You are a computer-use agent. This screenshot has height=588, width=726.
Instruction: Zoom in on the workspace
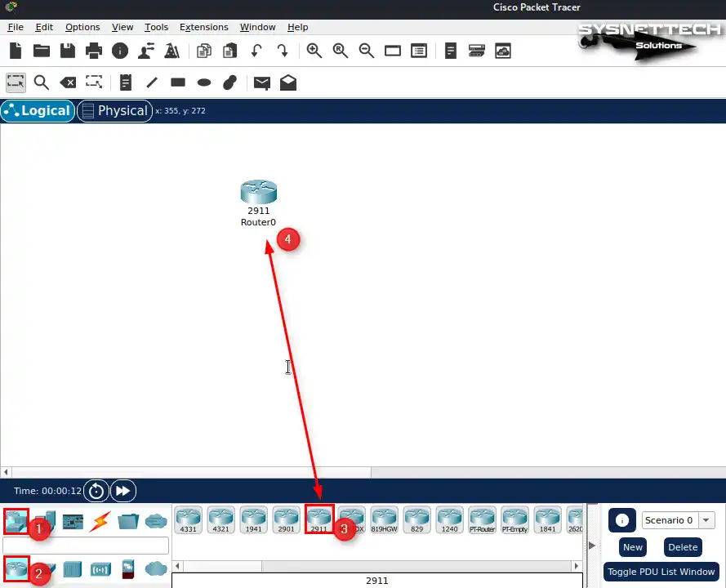pos(314,51)
